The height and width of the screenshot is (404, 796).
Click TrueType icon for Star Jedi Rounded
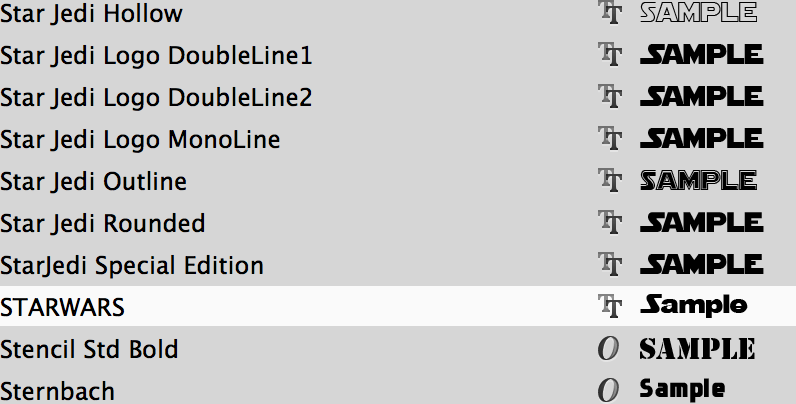(610, 222)
